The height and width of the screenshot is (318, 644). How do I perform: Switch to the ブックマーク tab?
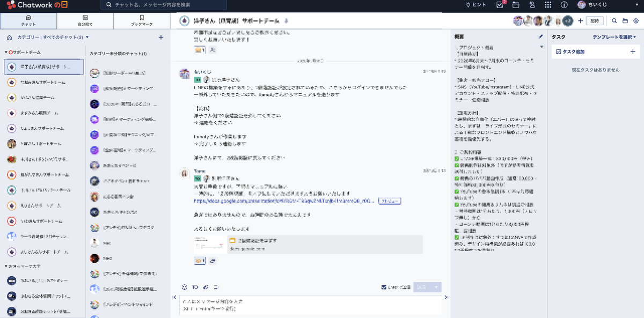142,20
